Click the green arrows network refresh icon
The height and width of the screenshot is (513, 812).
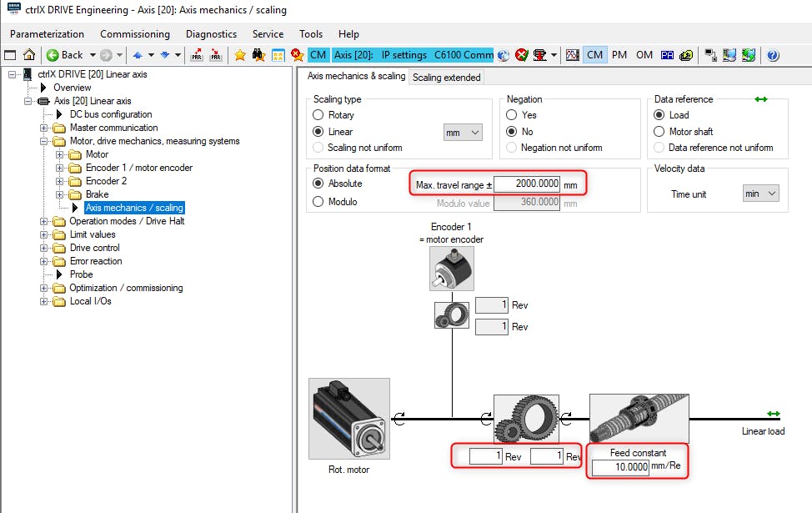coord(749,55)
